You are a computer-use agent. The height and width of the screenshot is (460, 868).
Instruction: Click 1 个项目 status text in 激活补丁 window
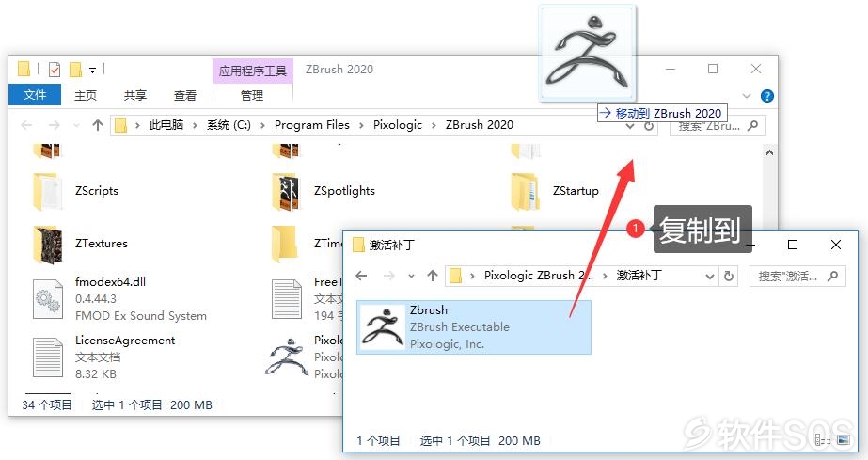pyautogui.click(x=378, y=440)
